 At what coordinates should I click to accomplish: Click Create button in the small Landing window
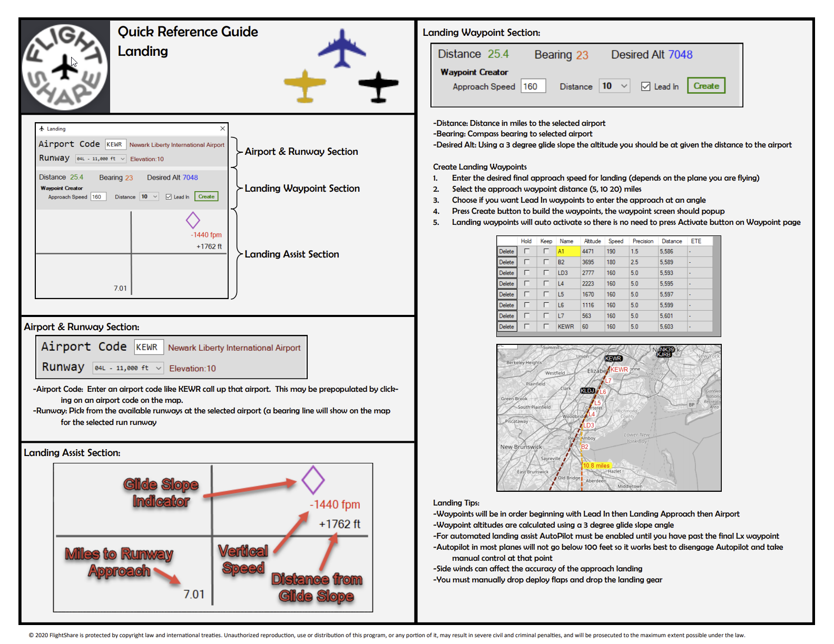207,196
